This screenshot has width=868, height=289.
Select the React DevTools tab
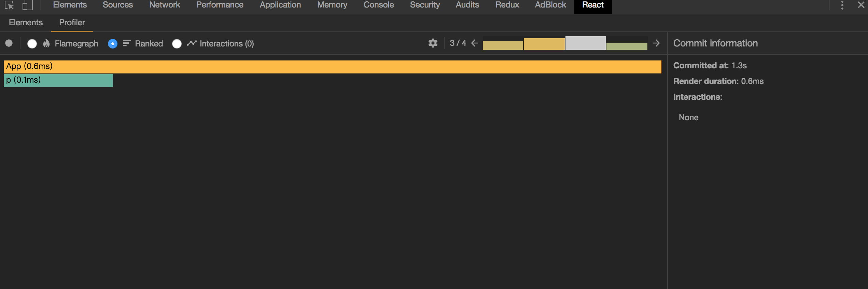point(593,5)
